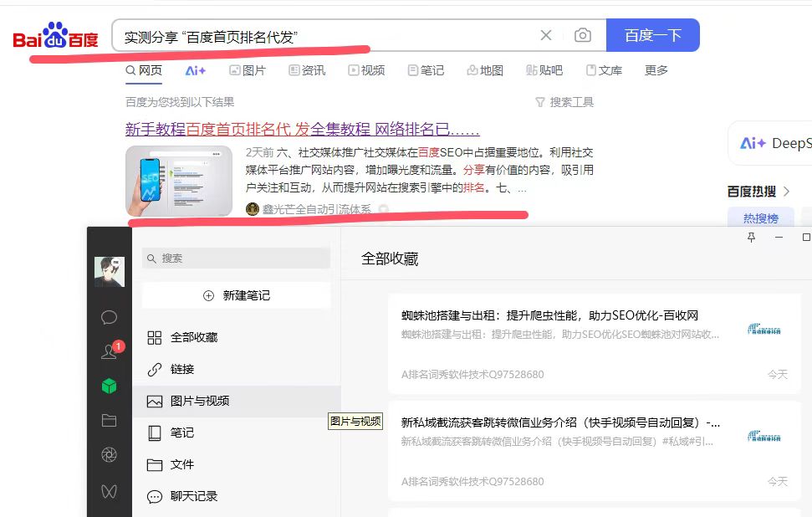
Task: Open WeChat contacts with the red badge
Action: (110, 351)
